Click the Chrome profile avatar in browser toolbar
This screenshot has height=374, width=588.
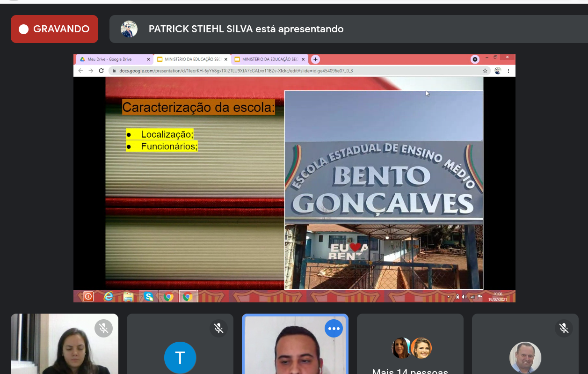[497, 71]
